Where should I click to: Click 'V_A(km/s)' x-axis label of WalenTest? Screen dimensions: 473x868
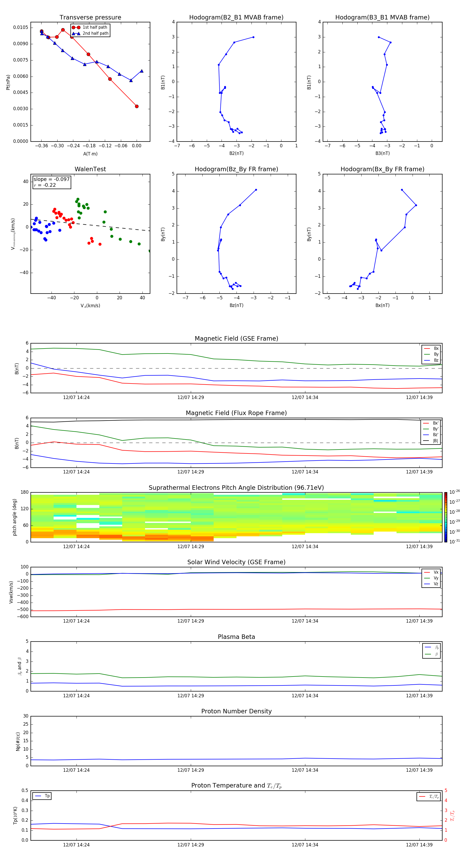click(90, 306)
